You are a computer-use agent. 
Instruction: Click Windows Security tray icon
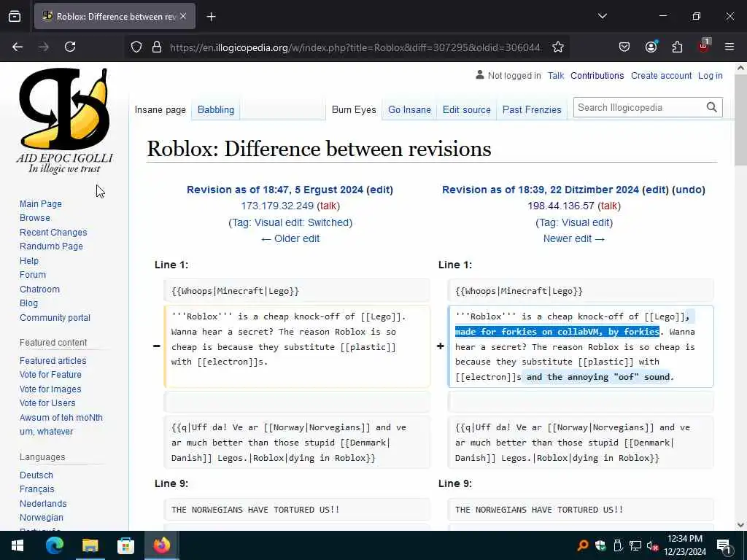[600, 545]
